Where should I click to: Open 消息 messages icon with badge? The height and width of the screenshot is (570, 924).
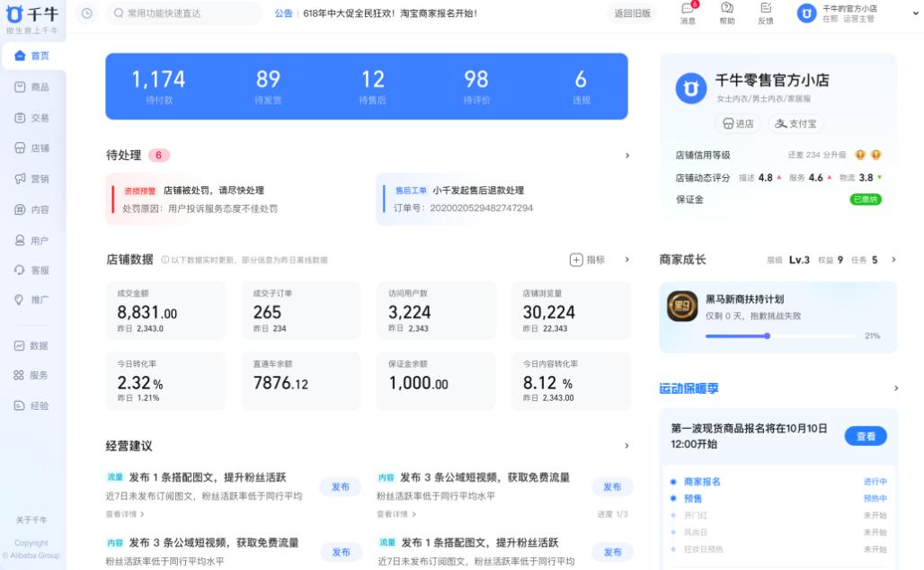pos(689,13)
